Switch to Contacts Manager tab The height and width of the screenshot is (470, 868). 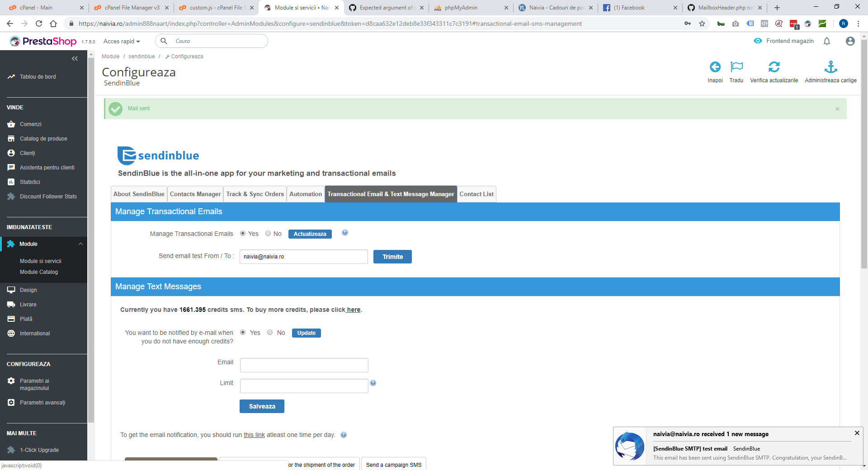pyautogui.click(x=195, y=194)
